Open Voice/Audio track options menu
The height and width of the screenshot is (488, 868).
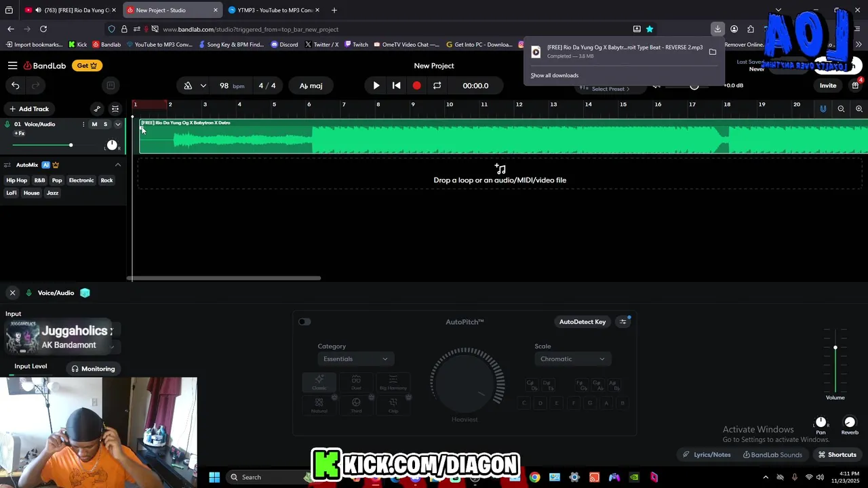(x=83, y=124)
